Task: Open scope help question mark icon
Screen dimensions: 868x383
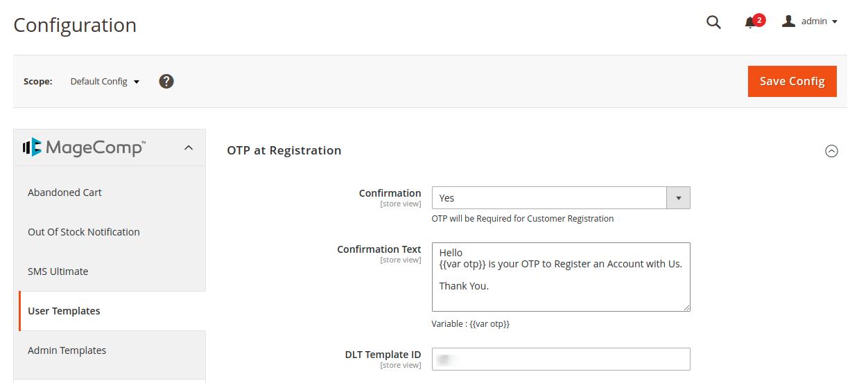Action: [x=166, y=81]
